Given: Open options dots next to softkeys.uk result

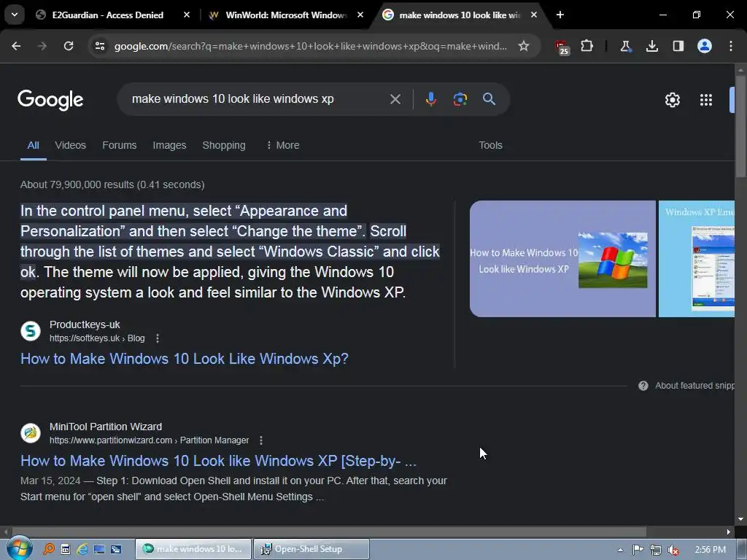Looking at the screenshot, I should tap(158, 338).
